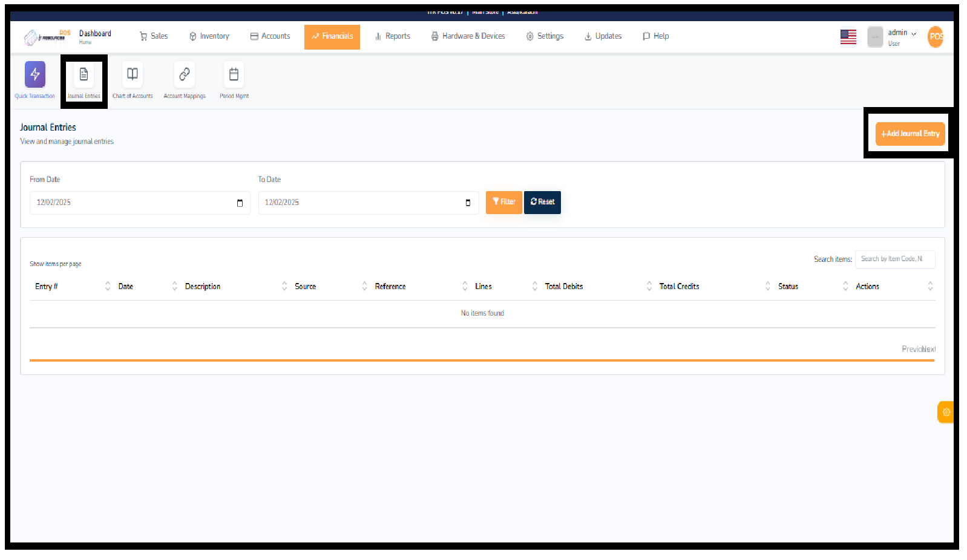Sort table by Source column

364,286
